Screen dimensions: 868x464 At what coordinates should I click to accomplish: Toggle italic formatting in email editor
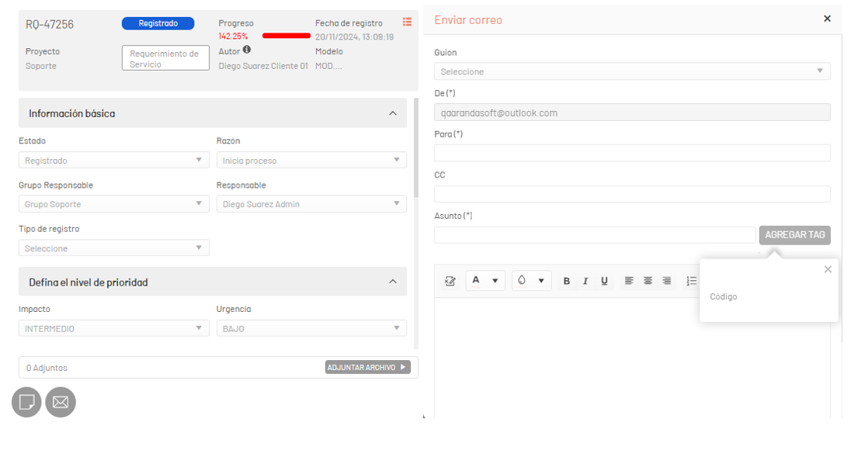[x=585, y=281]
